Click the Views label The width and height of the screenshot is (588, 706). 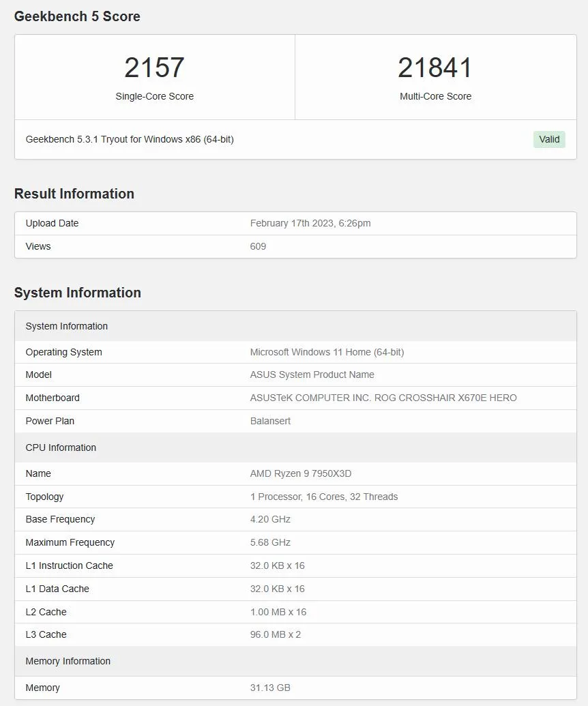(38, 246)
